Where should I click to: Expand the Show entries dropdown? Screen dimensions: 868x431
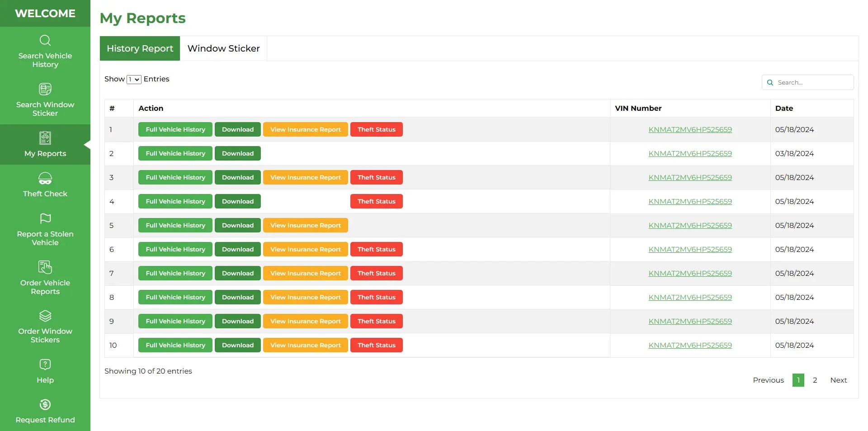pos(134,80)
